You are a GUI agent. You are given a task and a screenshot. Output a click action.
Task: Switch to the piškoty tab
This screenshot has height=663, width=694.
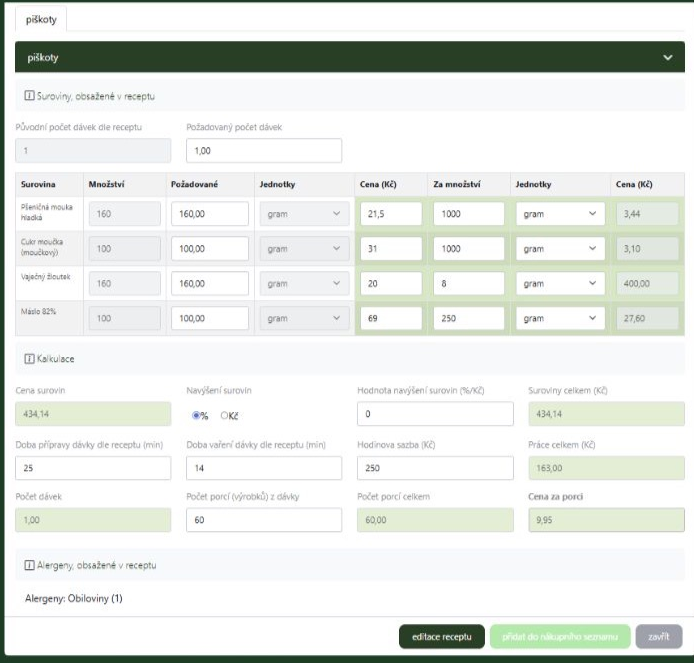coord(41,19)
